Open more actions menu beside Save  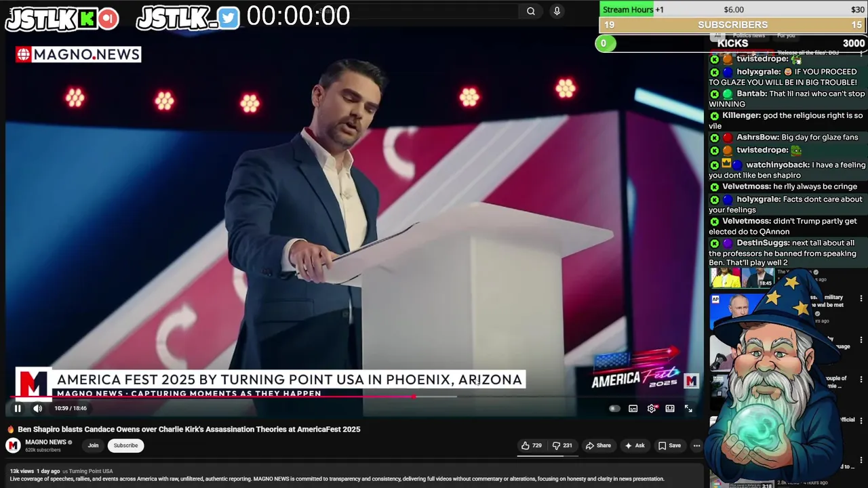(696, 445)
